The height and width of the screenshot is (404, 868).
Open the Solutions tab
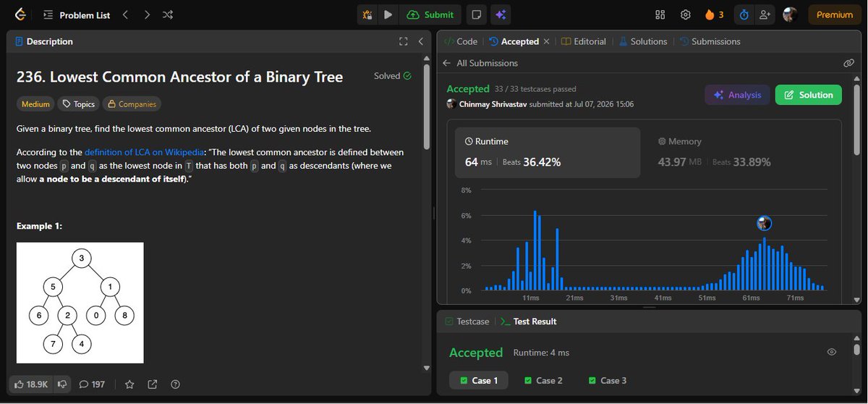tap(642, 42)
